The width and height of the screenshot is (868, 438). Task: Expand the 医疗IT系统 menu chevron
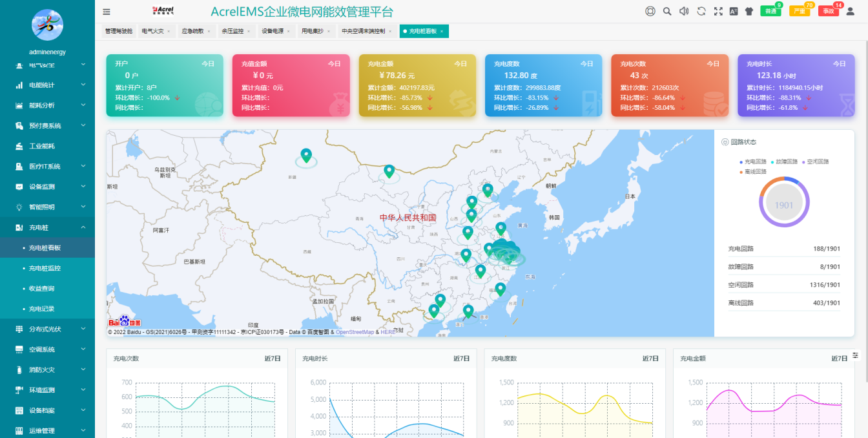(x=83, y=166)
